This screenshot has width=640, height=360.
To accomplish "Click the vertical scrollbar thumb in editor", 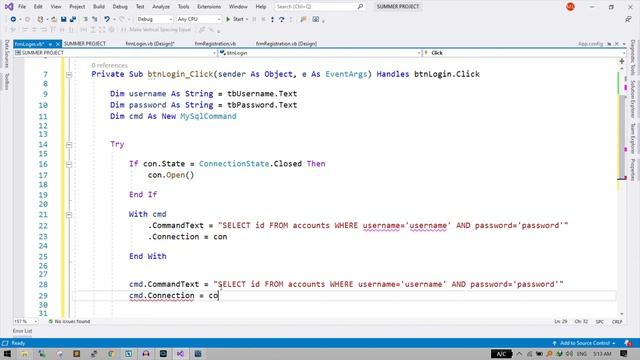I will [622, 138].
